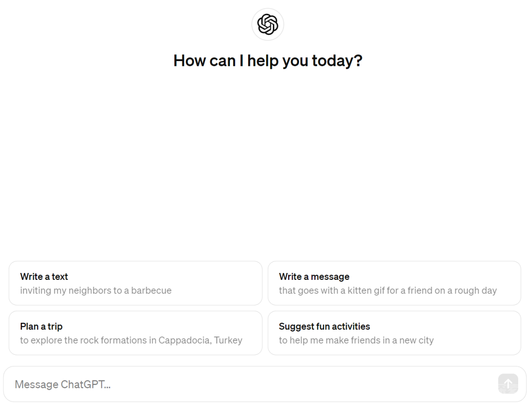This screenshot has height=406, width=532.
Task: Select the "Write a message" suggestion card
Action: 394,283
